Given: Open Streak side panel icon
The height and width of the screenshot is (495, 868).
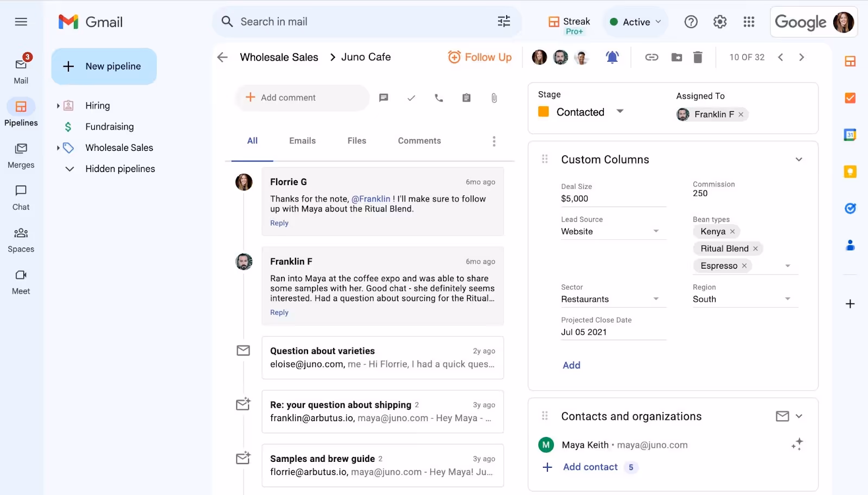Looking at the screenshot, I should [x=850, y=61].
